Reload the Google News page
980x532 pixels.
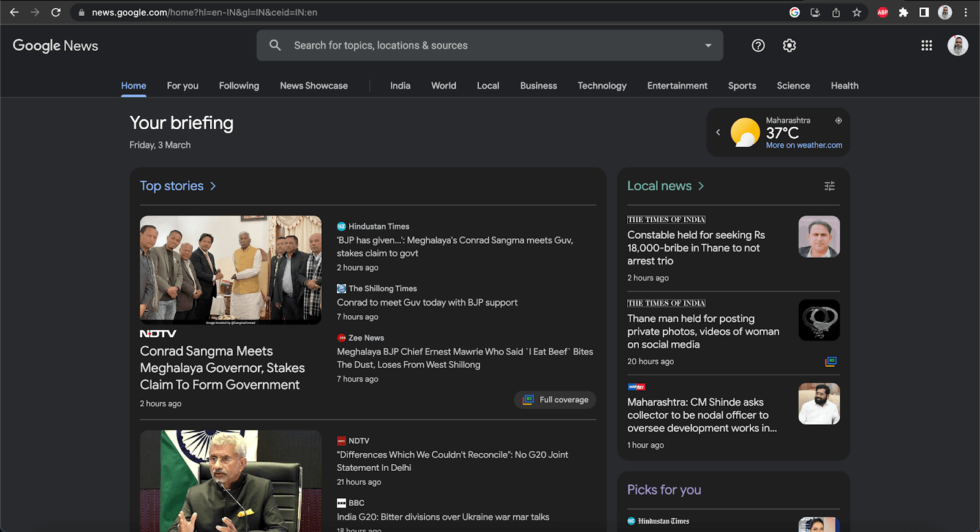click(56, 12)
